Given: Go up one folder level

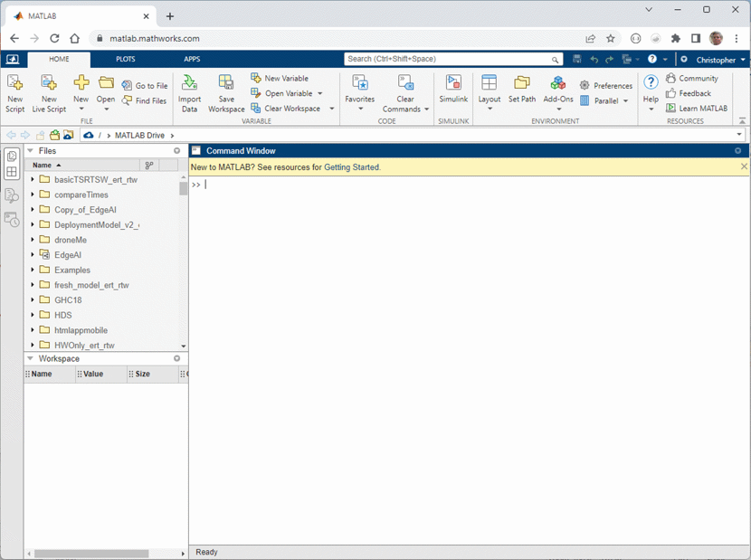Looking at the screenshot, I should coord(40,136).
